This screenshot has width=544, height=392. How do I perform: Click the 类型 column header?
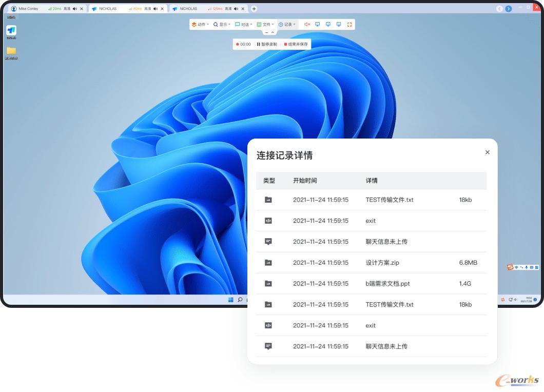[x=269, y=181]
